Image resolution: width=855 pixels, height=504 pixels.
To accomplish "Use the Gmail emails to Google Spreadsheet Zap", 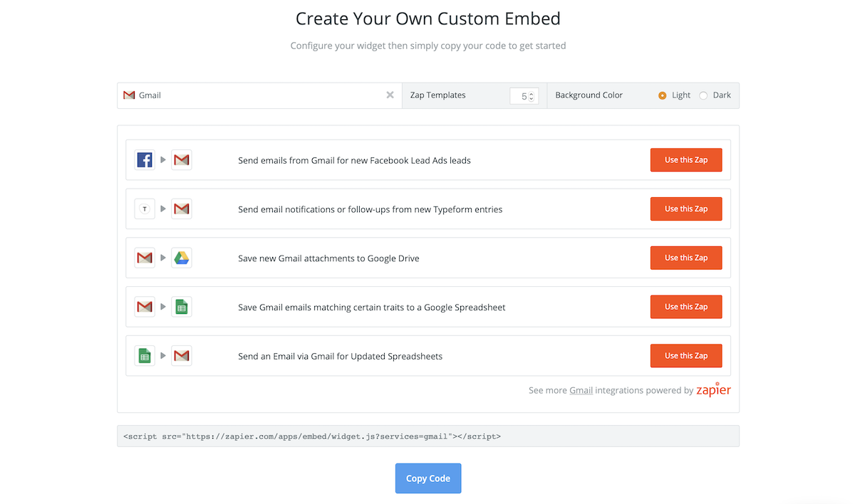I will pos(686,307).
